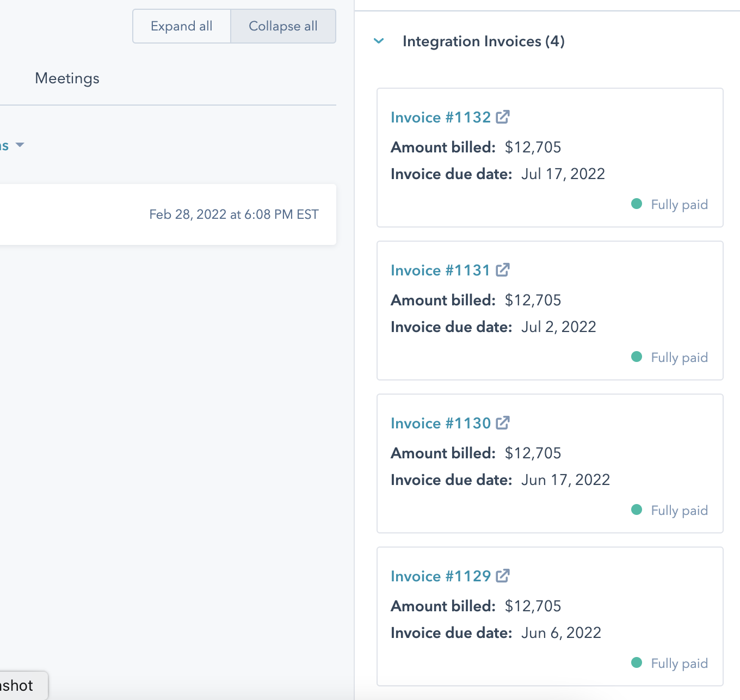Click the external link icon next to Invoice #1129
This screenshot has width=740, height=700.
tap(504, 575)
